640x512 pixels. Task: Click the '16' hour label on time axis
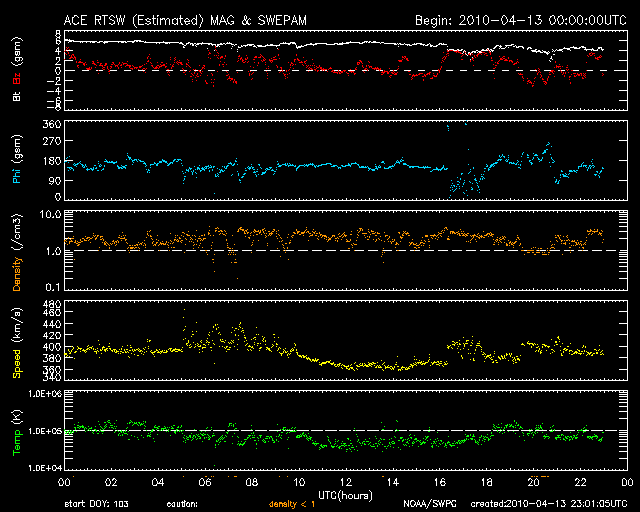click(x=440, y=483)
